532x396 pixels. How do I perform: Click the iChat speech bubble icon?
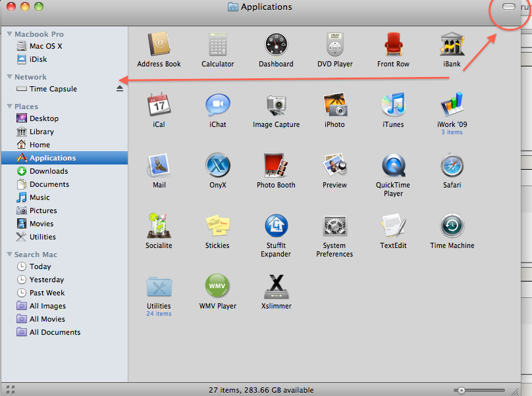217,105
